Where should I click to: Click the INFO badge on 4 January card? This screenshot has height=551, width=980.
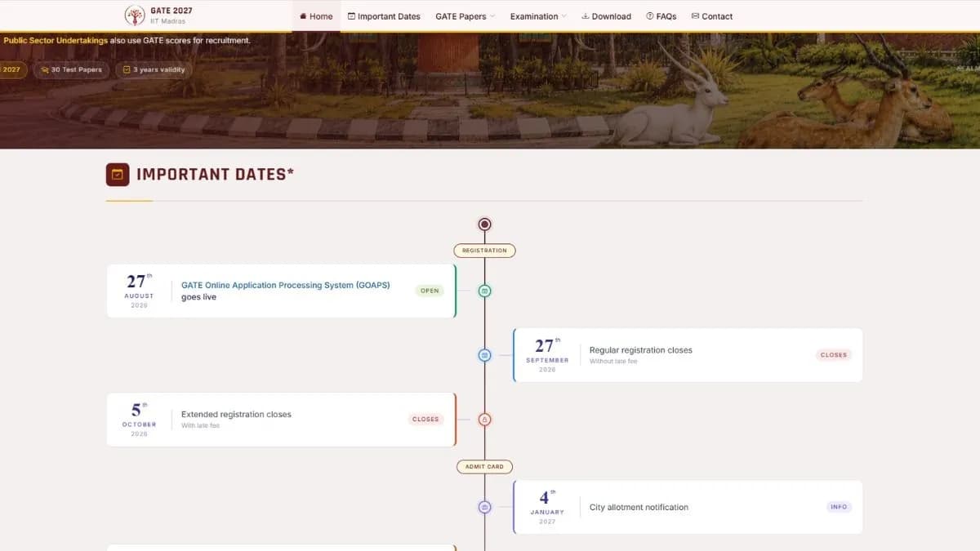point(839,507)
